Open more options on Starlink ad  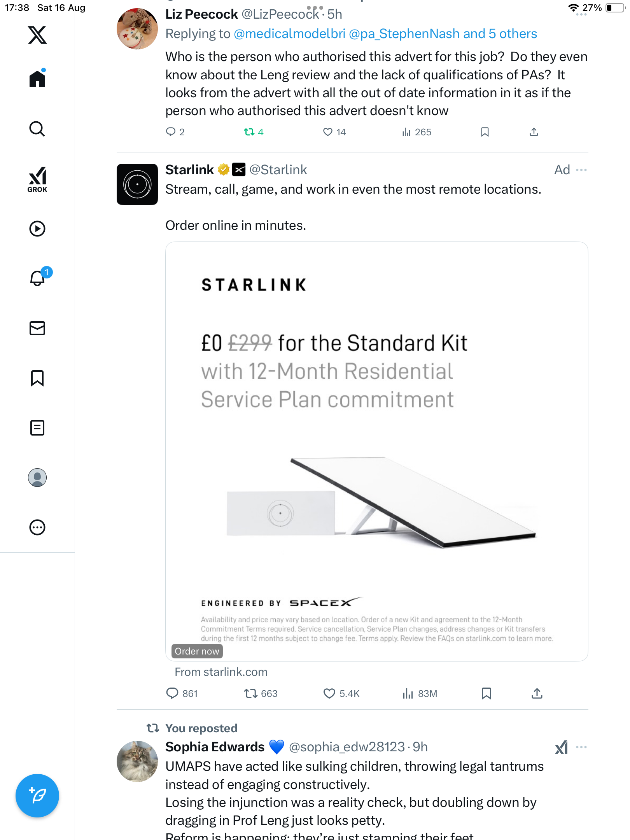point(581,170)
